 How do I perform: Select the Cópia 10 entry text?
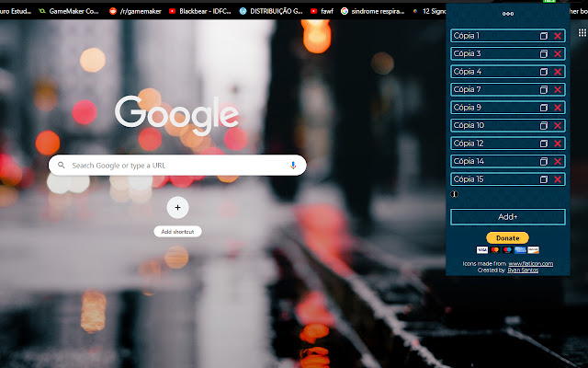point(469,125)
